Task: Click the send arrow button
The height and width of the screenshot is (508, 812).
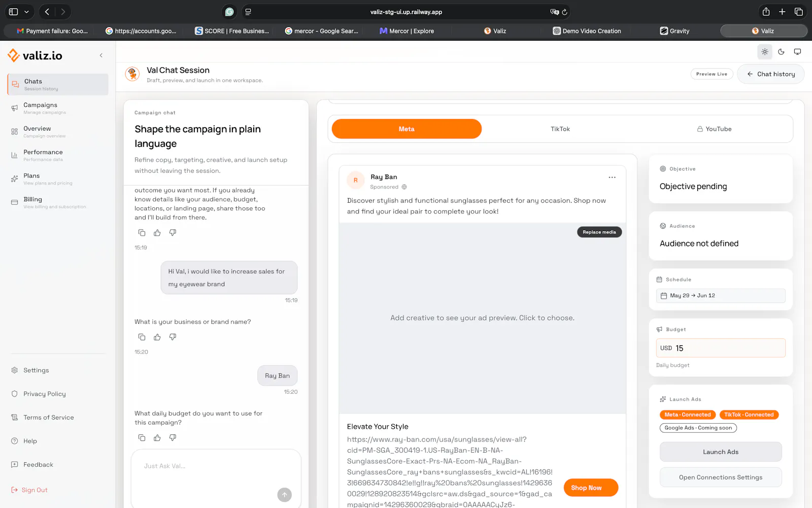Action: pos(285,495)
